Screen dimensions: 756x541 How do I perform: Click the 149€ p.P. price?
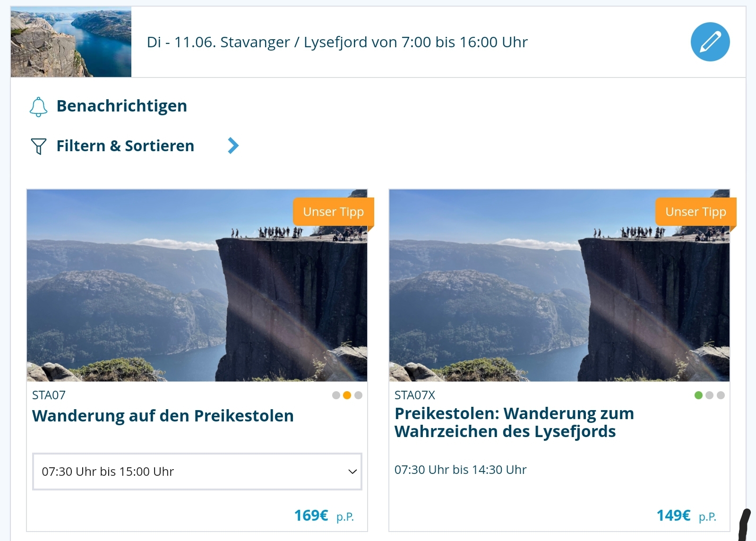point(687,515)
